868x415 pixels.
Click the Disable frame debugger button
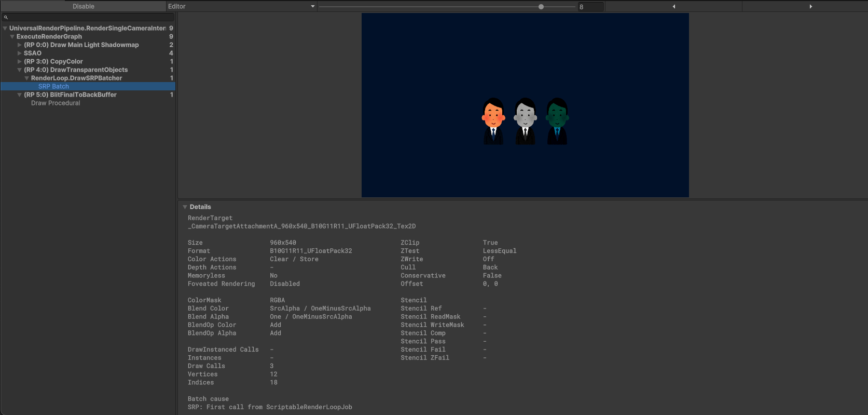point(83,6)
